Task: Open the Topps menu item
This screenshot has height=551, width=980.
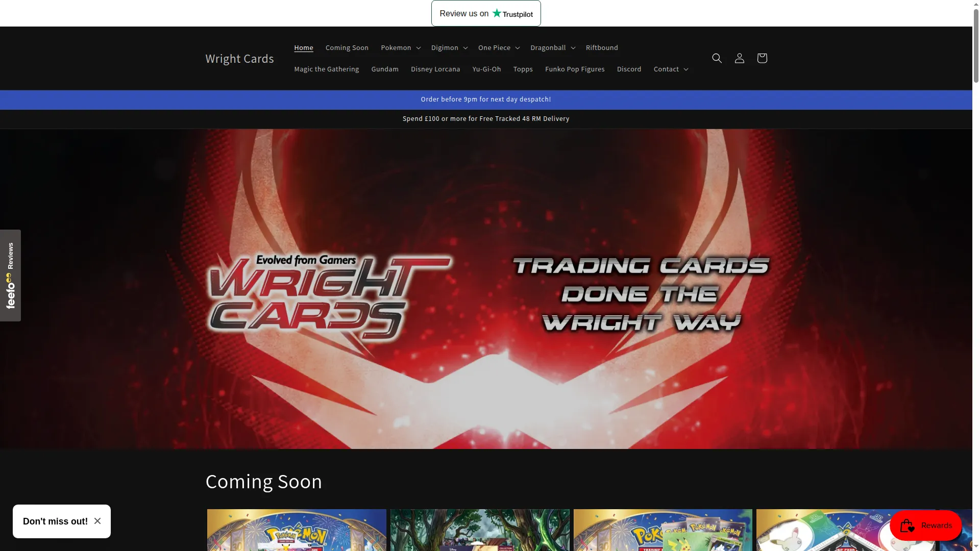Action: coord(523,69)
